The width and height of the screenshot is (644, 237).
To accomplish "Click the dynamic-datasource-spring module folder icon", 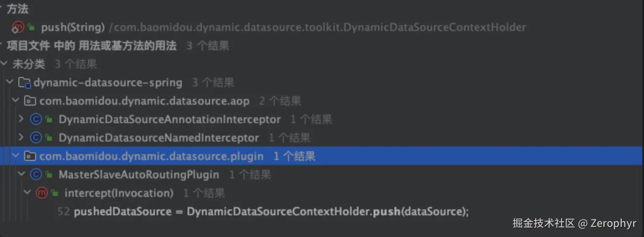I will [x=25, y=83].
